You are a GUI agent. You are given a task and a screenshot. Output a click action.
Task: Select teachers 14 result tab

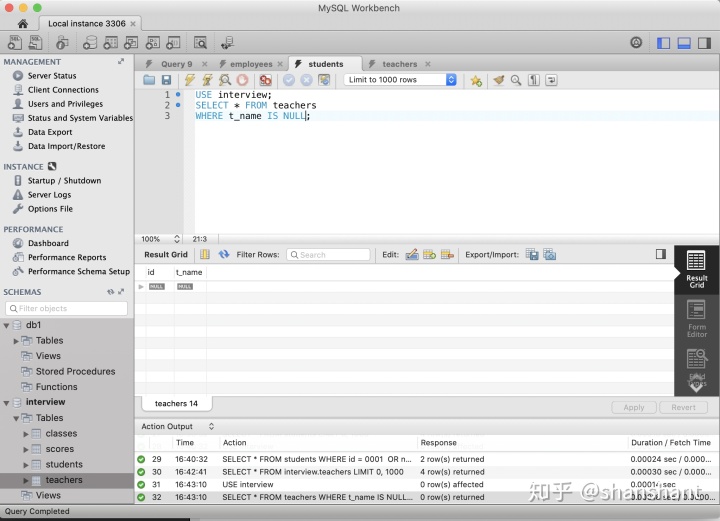(176, 403)
